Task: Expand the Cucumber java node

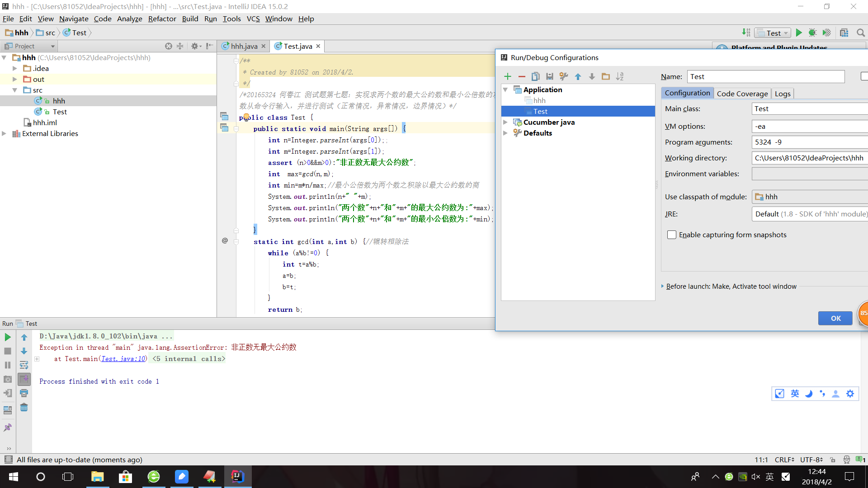Action: (506, 122)
